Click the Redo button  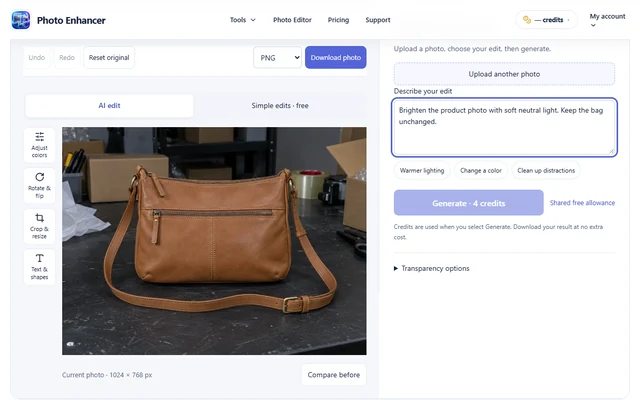pos(67,58)
